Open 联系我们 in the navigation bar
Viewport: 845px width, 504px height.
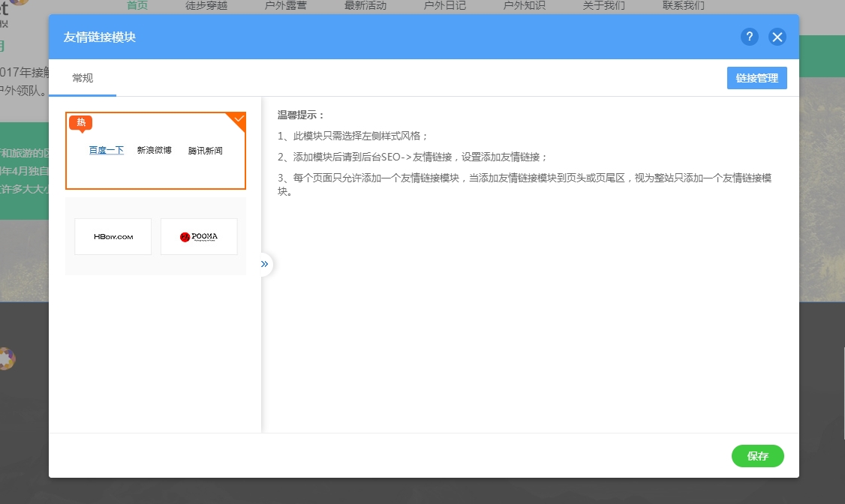click(684, 6)
